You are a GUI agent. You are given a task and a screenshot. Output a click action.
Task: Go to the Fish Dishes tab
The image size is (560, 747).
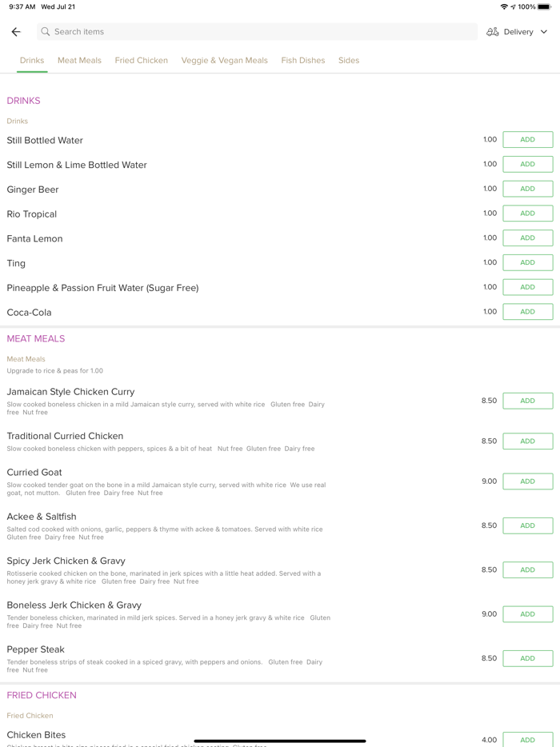click(303, 61)
